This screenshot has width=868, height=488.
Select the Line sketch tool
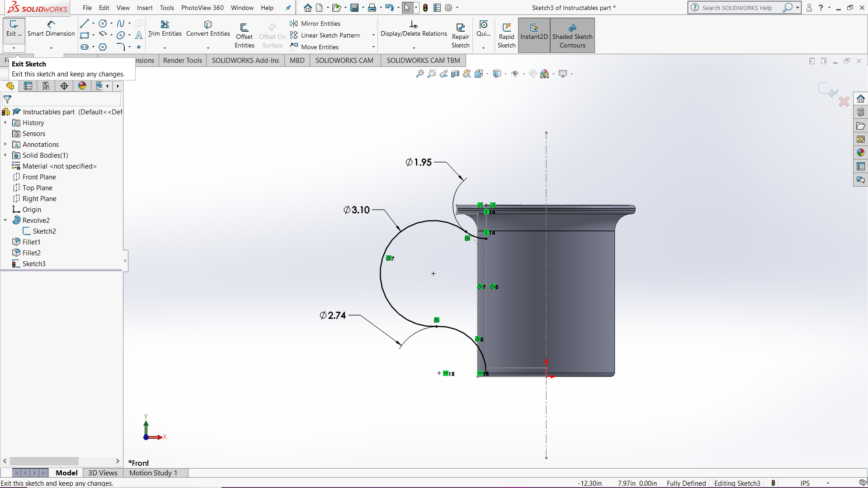coord(84,23)
